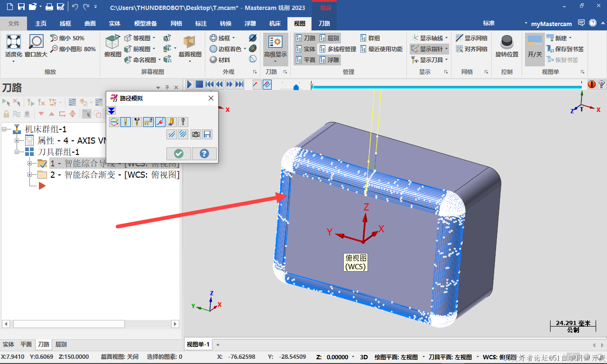Switch to the 线框 ribbon tab
This screenshot has width=607, height=364.
coord(65,23)
